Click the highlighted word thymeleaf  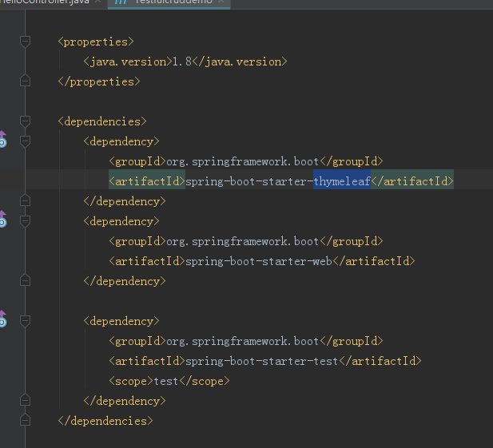[342, 181]
